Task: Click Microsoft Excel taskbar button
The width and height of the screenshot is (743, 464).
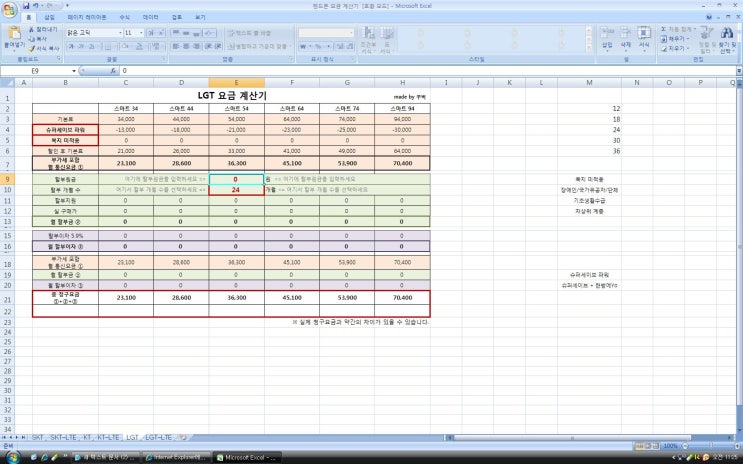Action: pyautogui.click(x=247, y=457)
